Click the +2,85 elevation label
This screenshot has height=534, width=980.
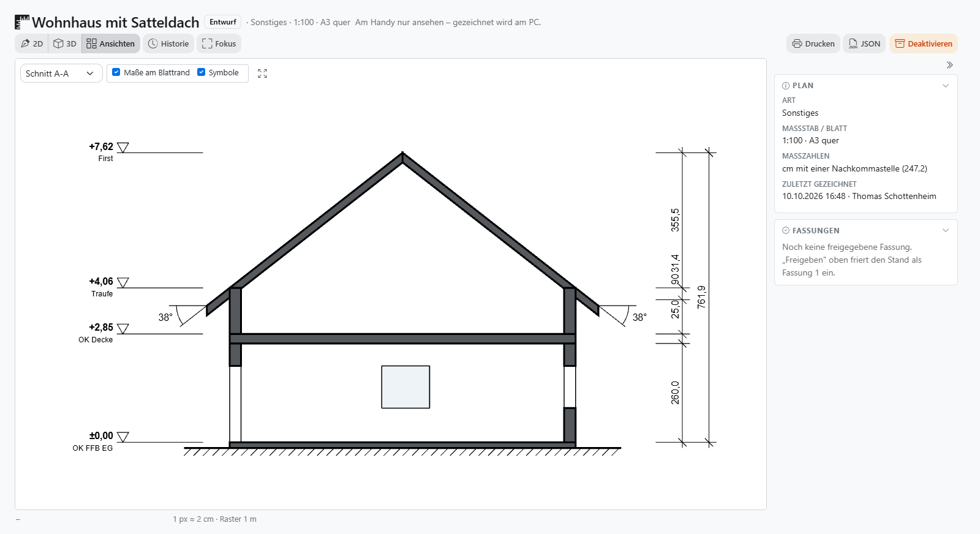click(x=101, y=328)
